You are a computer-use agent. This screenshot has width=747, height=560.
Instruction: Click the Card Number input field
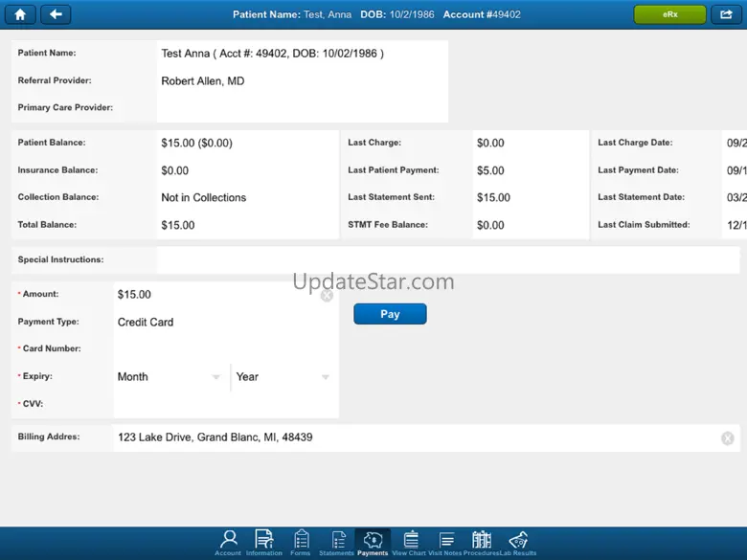click(224, 349)
